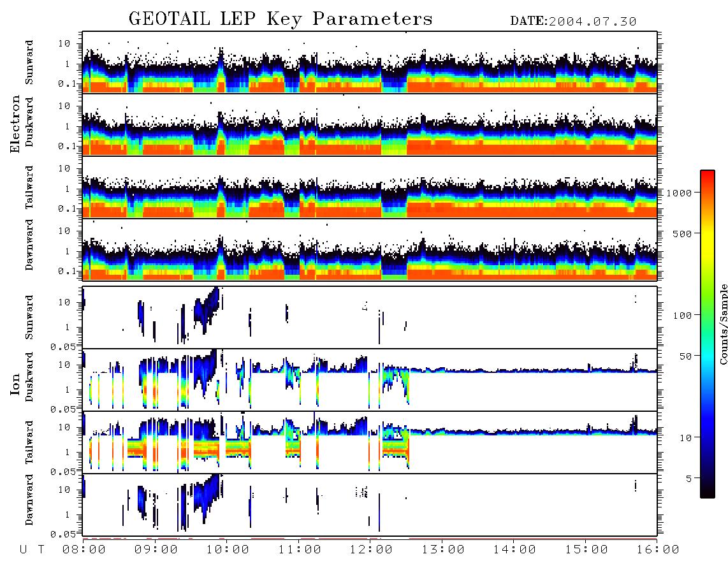Click the Ion group axis label
This screenshot has width=728, height=561.
pos(15,384)
